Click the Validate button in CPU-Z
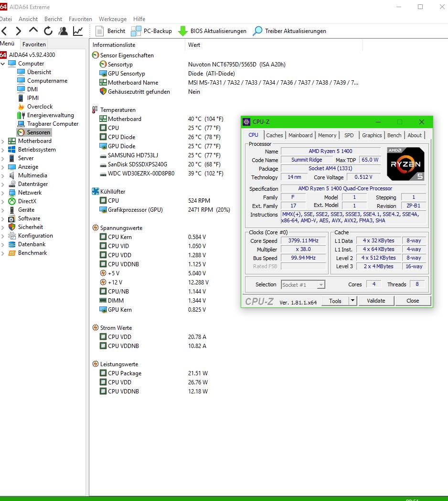Viewport: 448px width, 501px height. click(x=376, y=301)
